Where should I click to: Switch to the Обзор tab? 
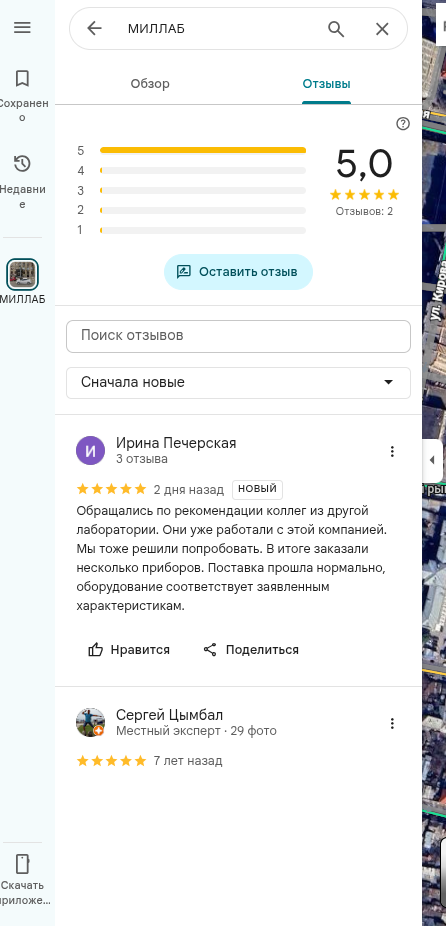coord(150,84)
